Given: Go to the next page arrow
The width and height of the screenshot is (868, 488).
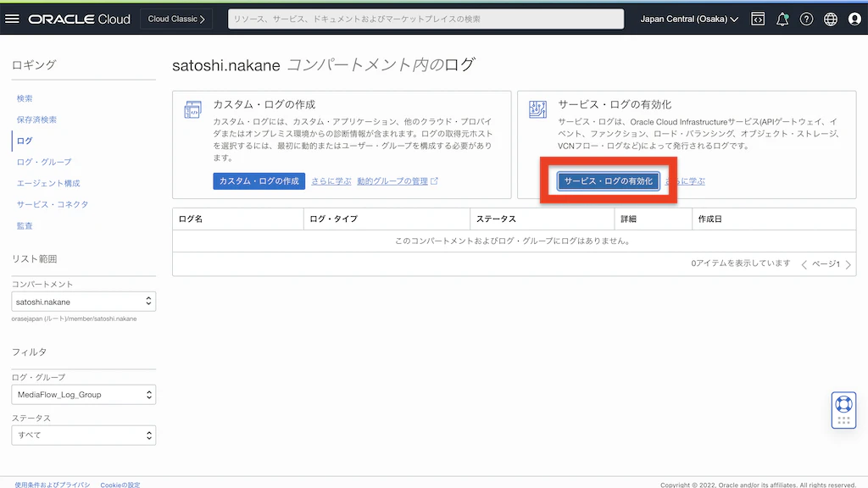Looking at the screenshot, I should click(x=848, y=264).
